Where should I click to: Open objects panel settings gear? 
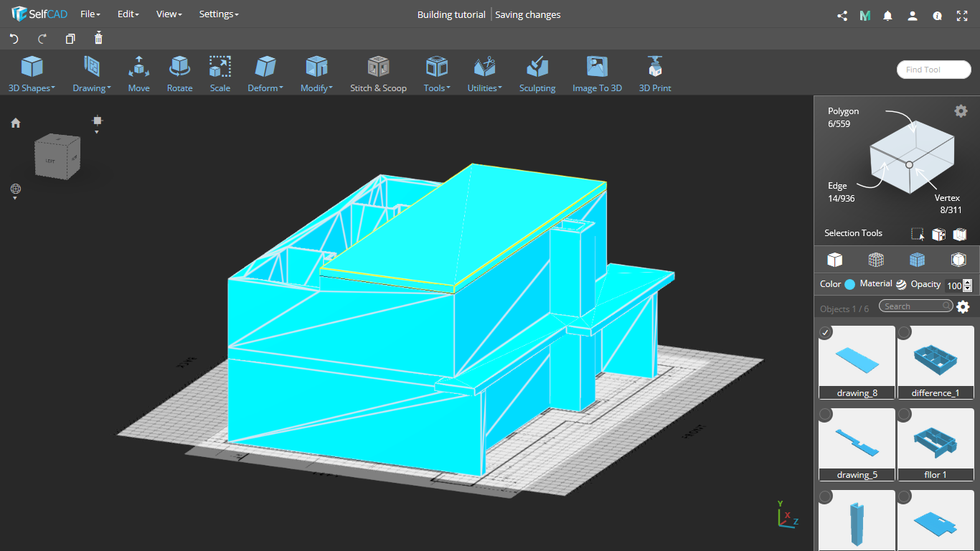tap(963, 307)
